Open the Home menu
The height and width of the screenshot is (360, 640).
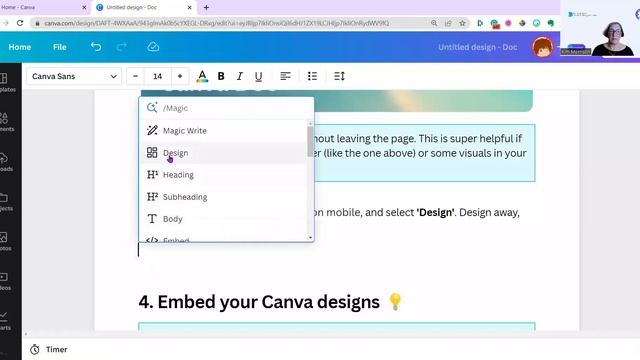click(x=20, y=47)
